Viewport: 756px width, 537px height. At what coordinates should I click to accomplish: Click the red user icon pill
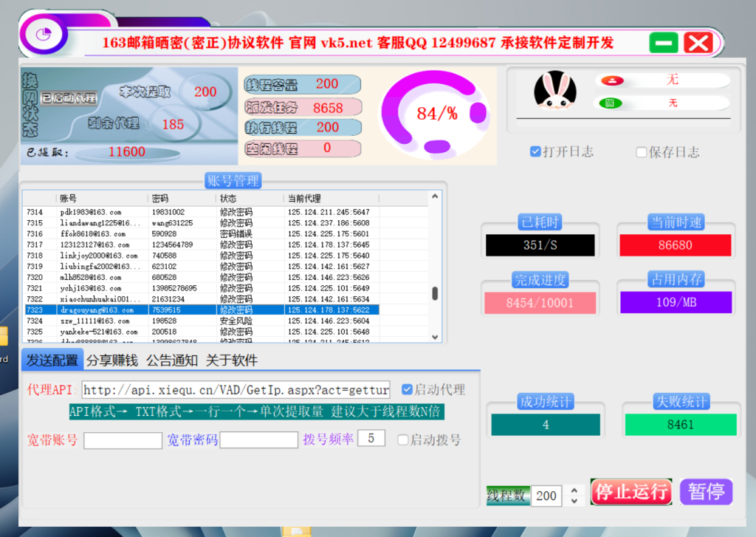[612, 81]
